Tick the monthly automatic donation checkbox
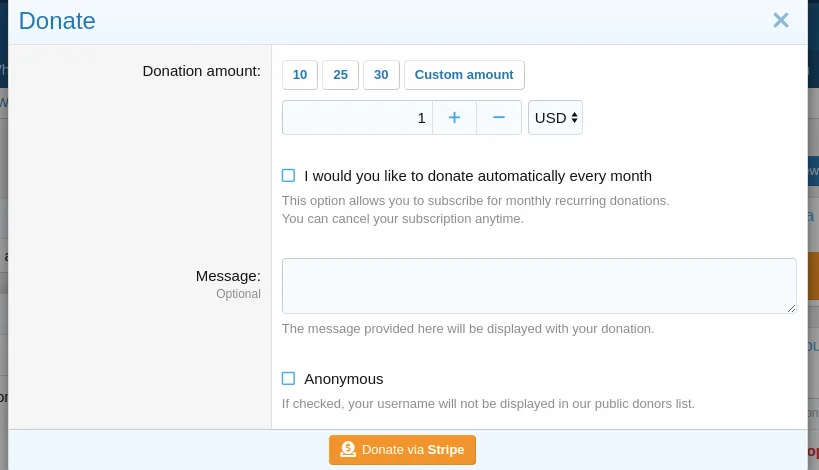Screen dimensions: 819x470 pyautogui.click(x=289, y=176)
